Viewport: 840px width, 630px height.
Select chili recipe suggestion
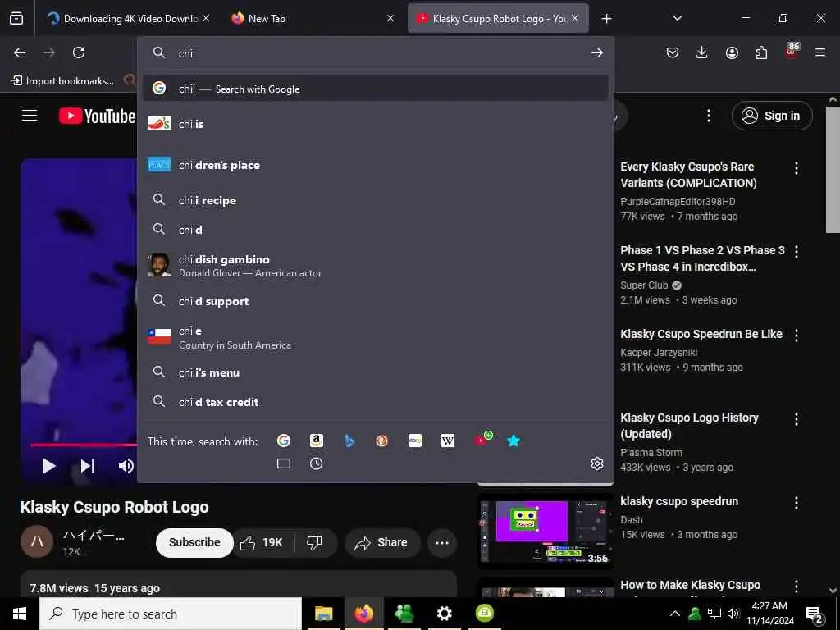[x=376, y=200]
